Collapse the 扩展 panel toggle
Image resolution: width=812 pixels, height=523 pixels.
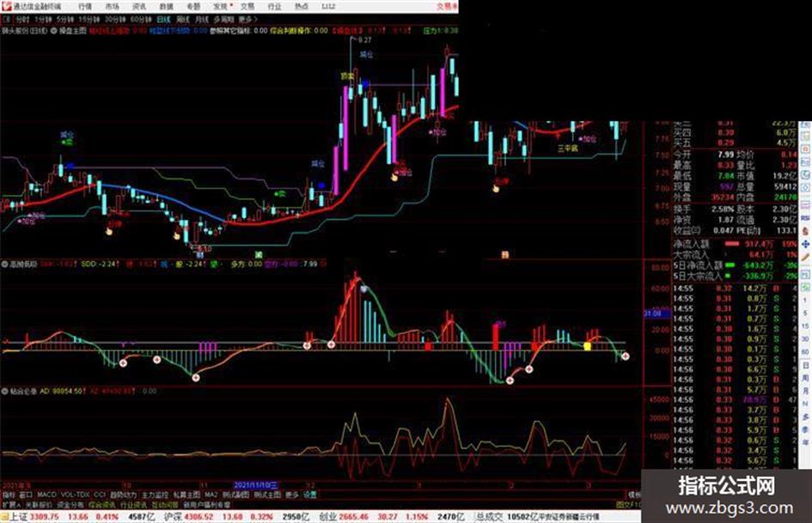tap(11, 504)
